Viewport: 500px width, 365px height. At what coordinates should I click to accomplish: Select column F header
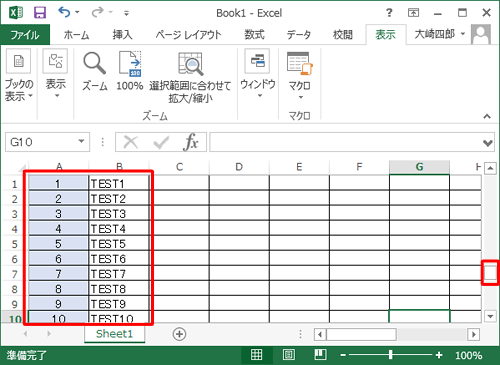tap(359, 167)
